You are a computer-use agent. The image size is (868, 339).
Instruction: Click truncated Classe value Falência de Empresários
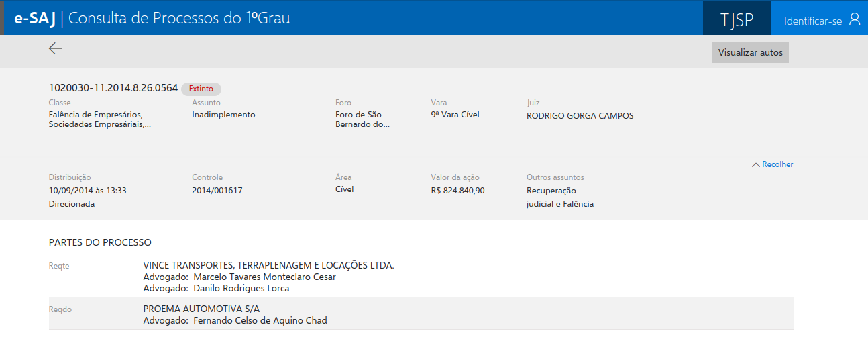point(99,119)
